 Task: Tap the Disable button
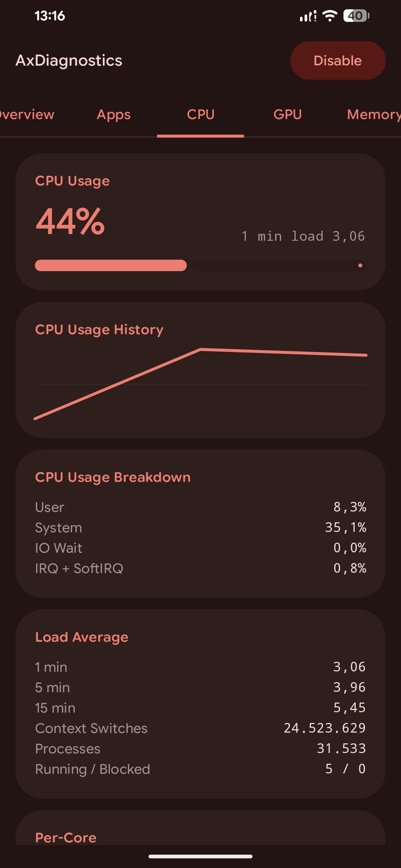(338, 60)
